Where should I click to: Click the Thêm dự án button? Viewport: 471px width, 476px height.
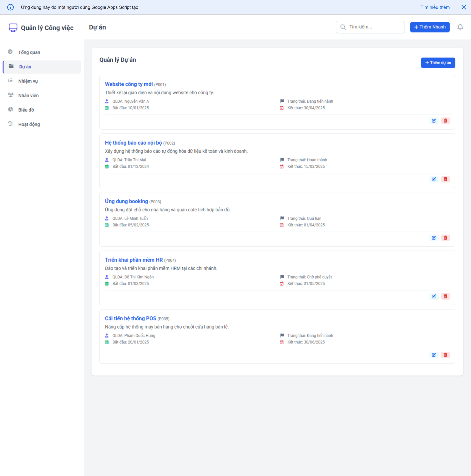coord(438,63)
